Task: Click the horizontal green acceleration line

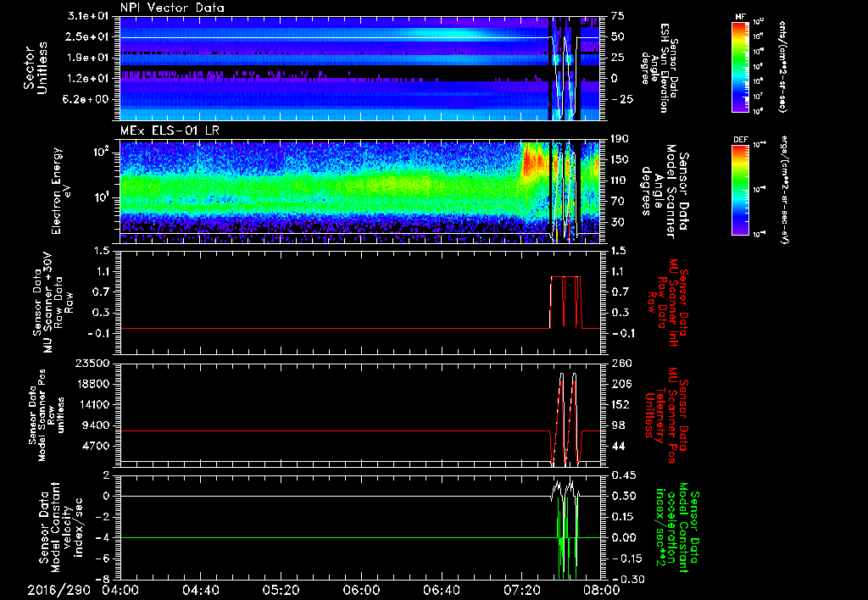Action: (339, 537)
